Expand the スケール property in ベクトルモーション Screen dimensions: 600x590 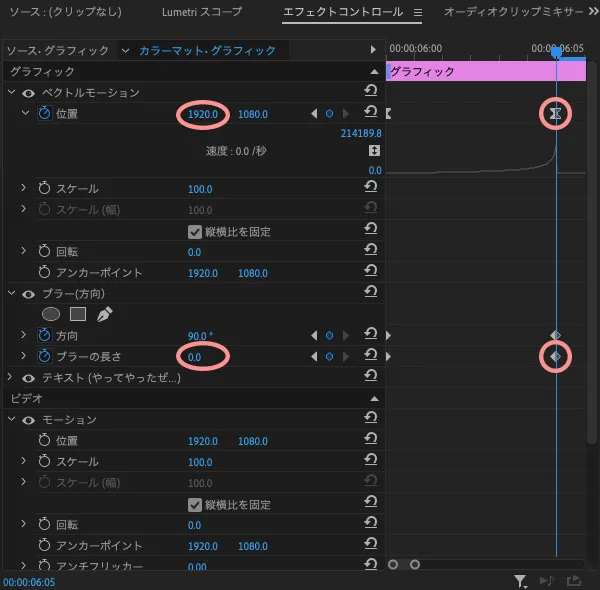pyautogui.click(x=24, y=188)
